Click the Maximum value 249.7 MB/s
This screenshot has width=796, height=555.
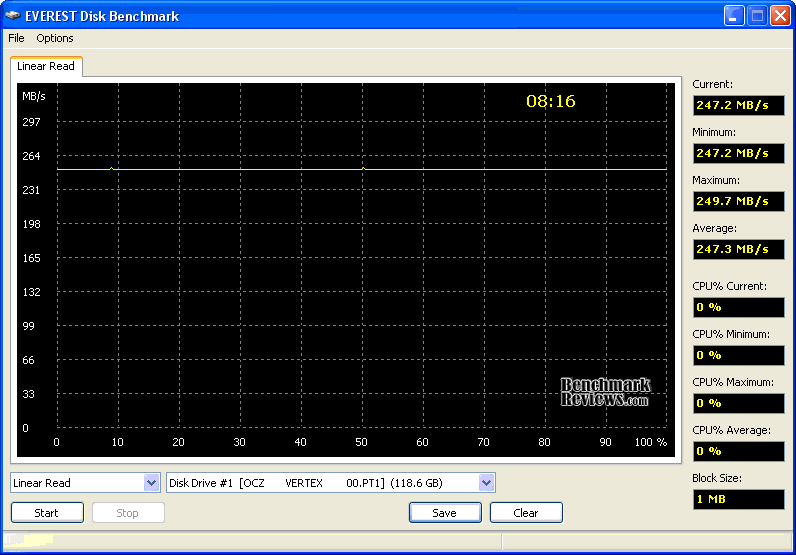tap(739, 202)
